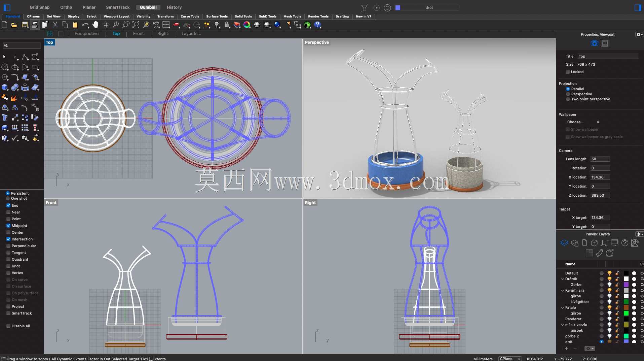Click the Cut scissors icon
Screen dimensions: 644x361
pos(55,25)
